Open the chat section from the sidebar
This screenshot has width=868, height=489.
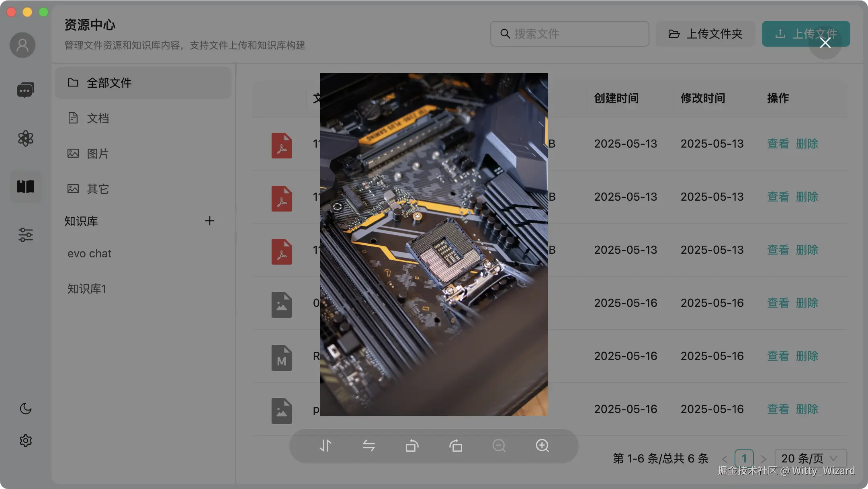25,89
